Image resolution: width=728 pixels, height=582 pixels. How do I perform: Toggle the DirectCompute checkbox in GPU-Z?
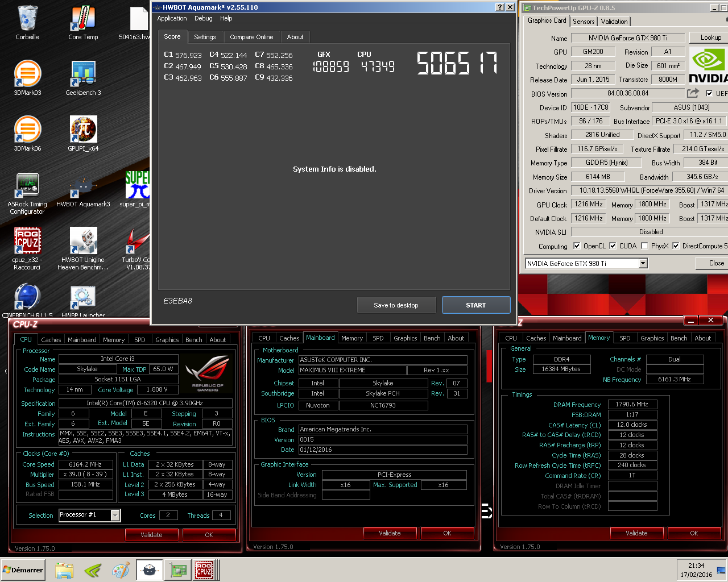[676, 246]
